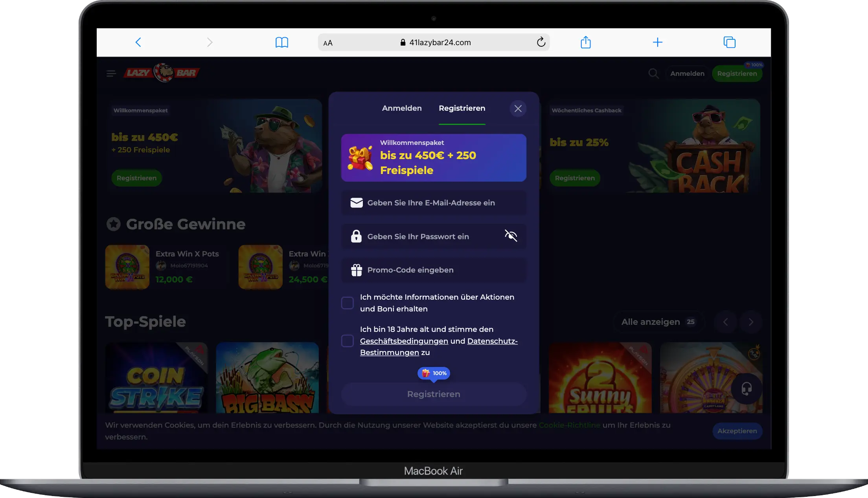The height and width of the screenshot is (498, 868).
Task: Click the green Registrieren header button
Action: [737, 73]
